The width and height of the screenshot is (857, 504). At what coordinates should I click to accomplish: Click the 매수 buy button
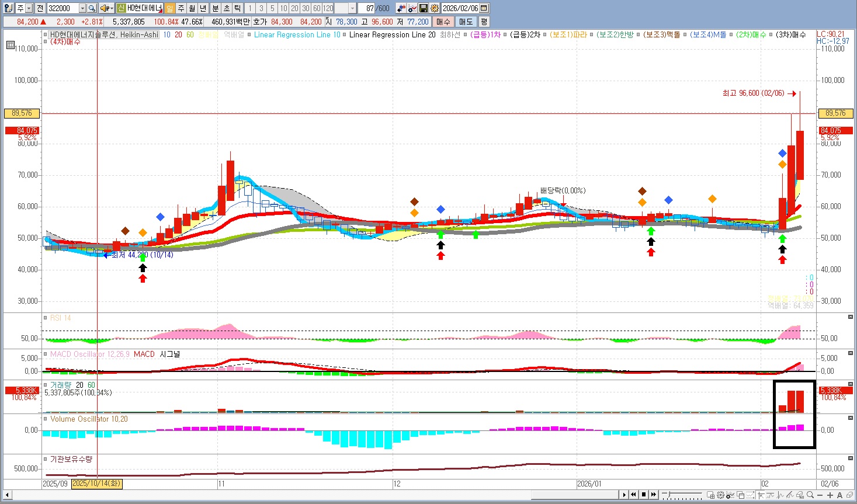click(443, 22)
